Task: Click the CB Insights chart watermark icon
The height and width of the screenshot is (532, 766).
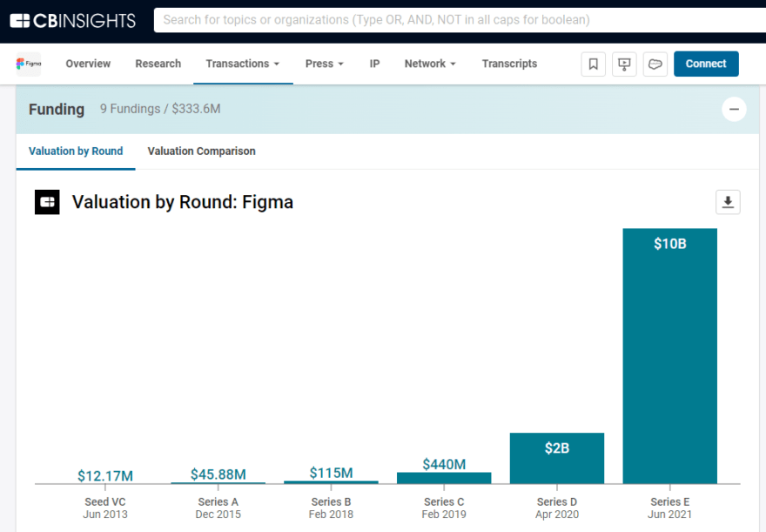Action: pos(47,201)
